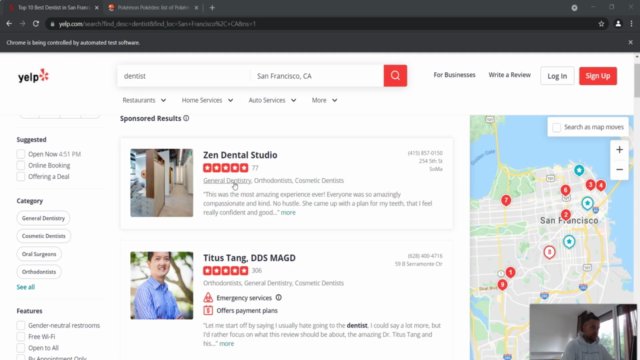
Task: Enable Search as map moves checkbox
Action: tap(556, 127)
